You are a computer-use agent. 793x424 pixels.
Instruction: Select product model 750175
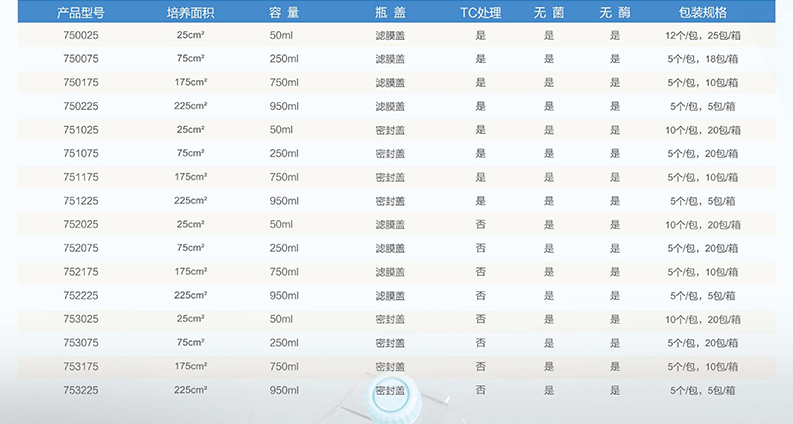[81, 82]
